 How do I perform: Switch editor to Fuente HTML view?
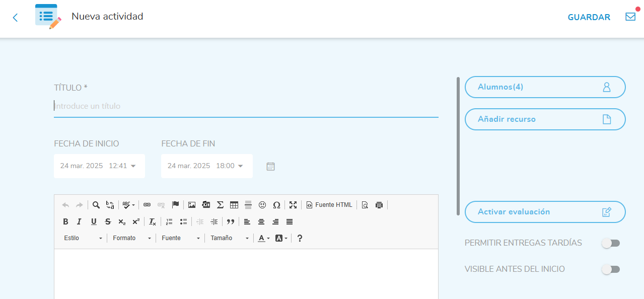pos(329,205)
